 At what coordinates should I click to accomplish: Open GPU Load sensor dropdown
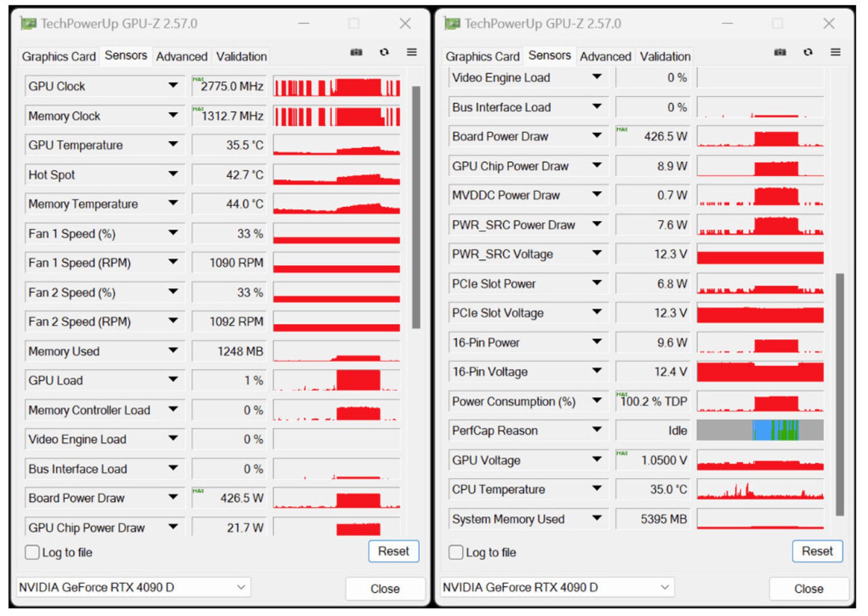pyautogui.click(x=173, y=380)
